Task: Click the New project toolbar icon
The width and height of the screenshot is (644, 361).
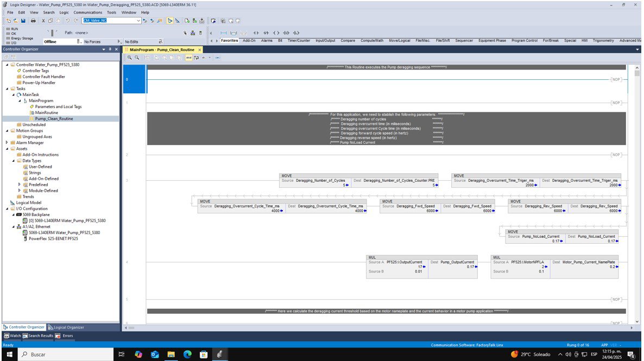Action: 9,21
